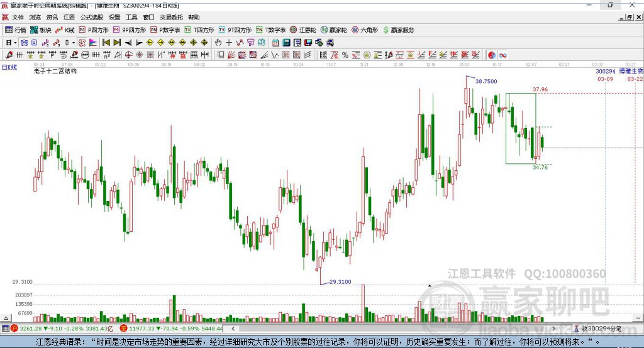This screenshot has width=644, height=348.
Task: Open the 窗口 menu
Action: [148, 17]
